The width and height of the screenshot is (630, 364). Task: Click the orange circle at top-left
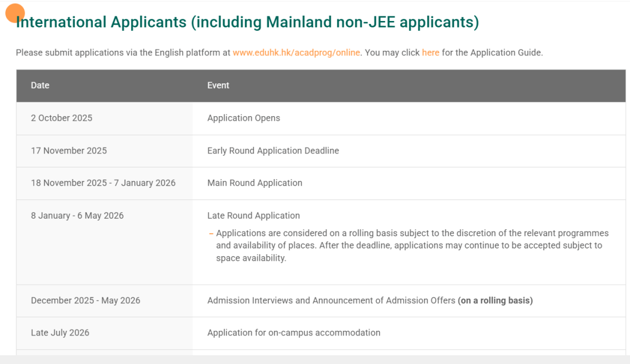15,13
